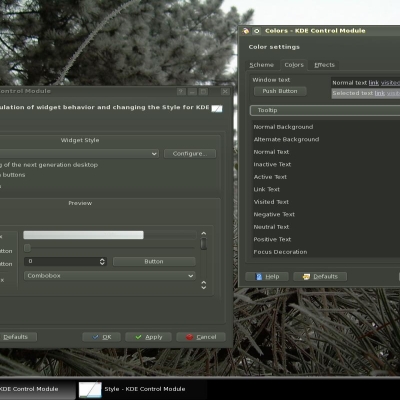The height and width of the screenshot is (400, 400).
Task: Click the Push Button preview in Colors
Action: tap(280, 91)
